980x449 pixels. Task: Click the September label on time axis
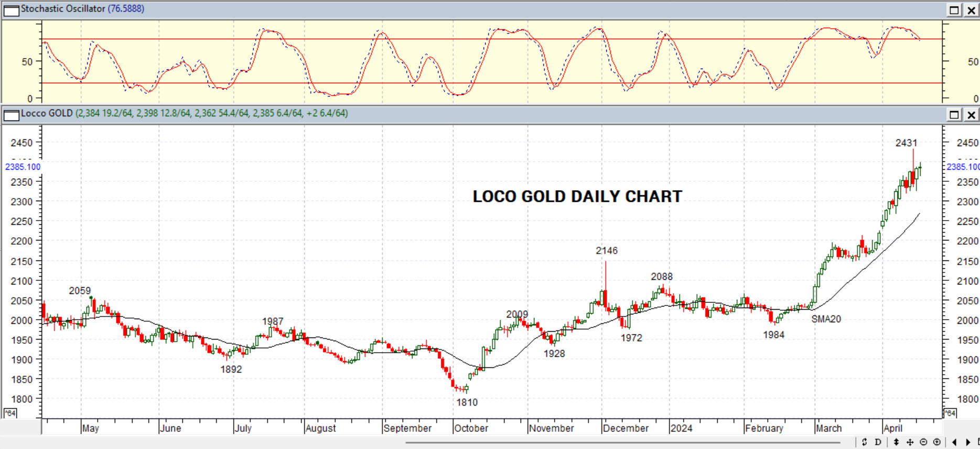(x=407, y=428)
